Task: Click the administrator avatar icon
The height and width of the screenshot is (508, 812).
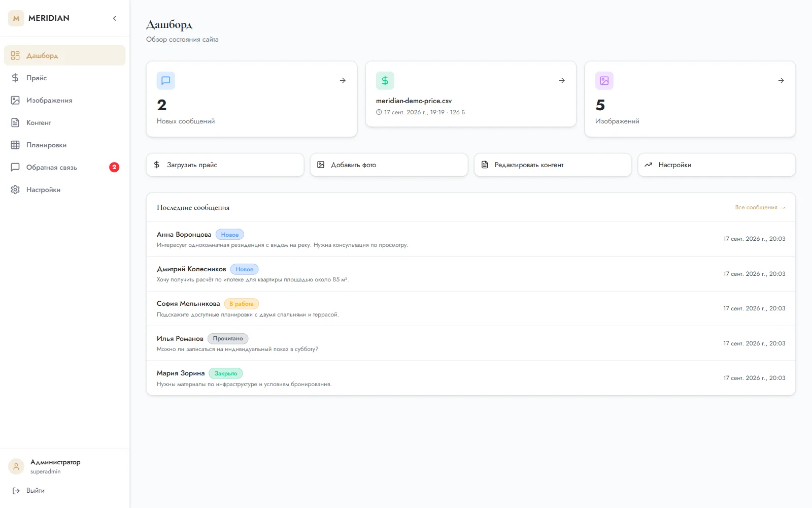Action: (16, 467)
